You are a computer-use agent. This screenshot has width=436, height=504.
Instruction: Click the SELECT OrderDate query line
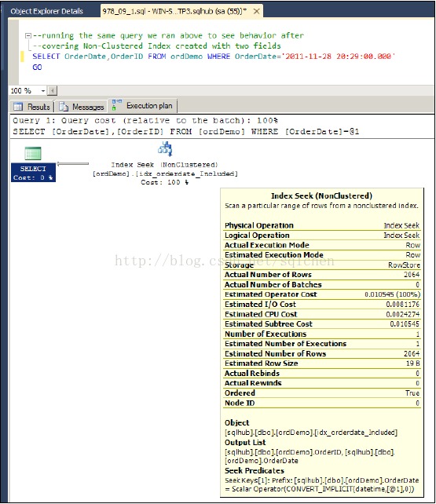click(x=214, y=57)
